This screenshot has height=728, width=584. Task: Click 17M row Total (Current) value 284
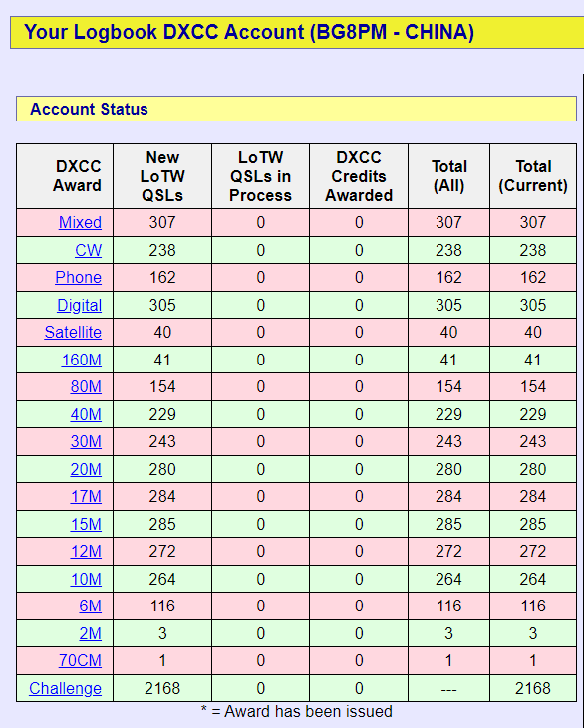533,496
